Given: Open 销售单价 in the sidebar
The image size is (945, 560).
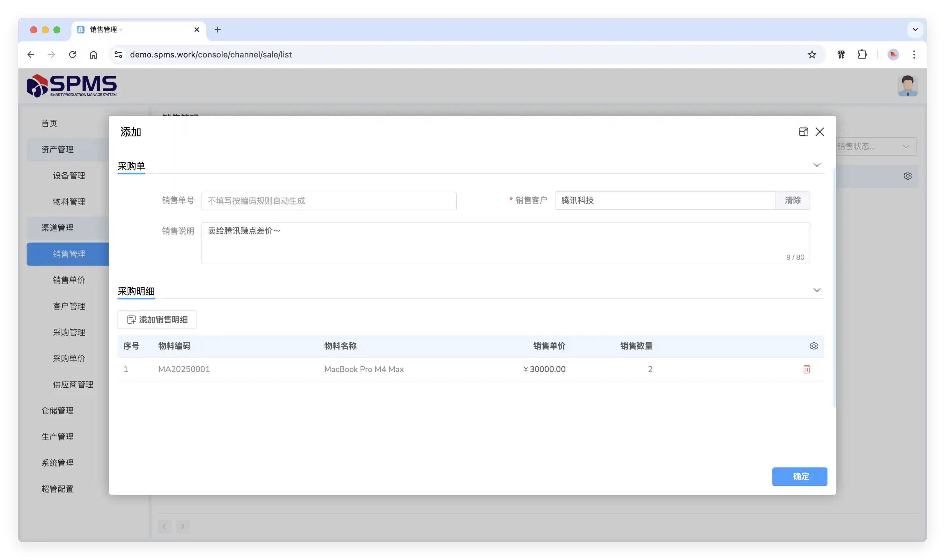Looking at the screenshot, I should (x=69, y=280).
